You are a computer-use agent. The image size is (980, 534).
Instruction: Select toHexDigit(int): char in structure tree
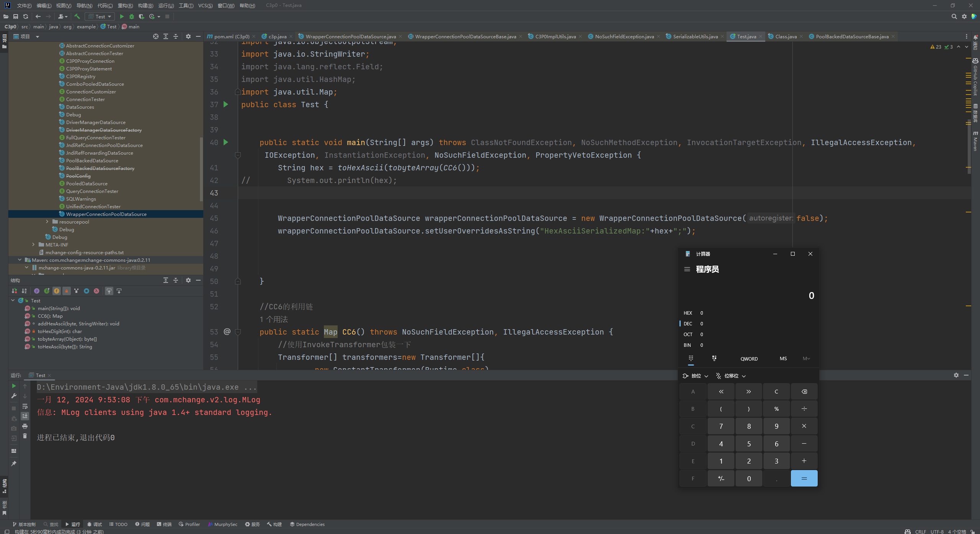[60, 331]
